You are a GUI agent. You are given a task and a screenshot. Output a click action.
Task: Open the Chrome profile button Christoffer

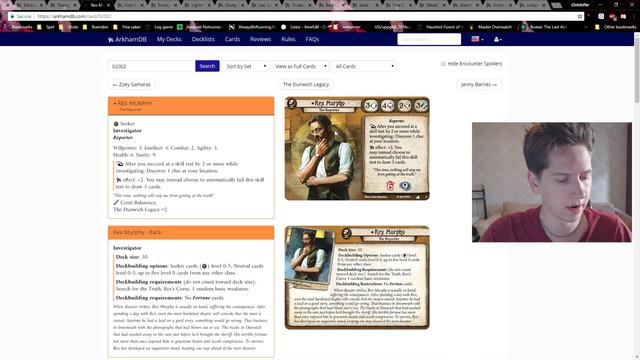click(580, 5)
